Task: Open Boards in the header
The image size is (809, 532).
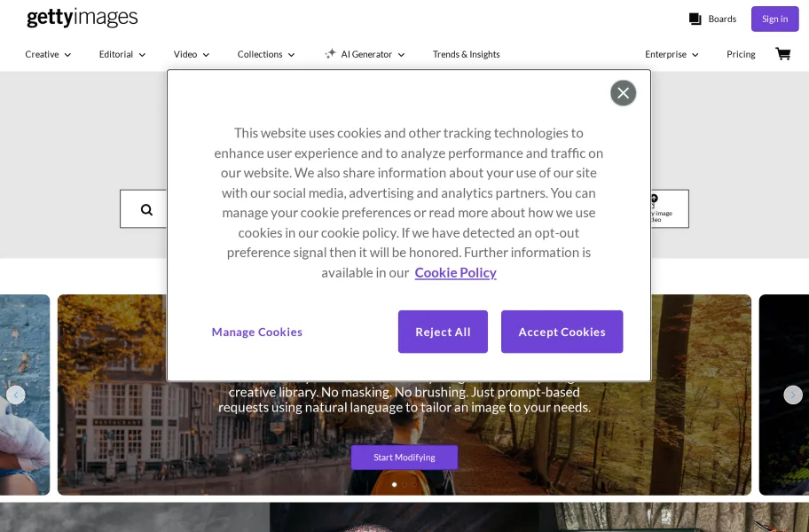Action: (x=712, y=20)
